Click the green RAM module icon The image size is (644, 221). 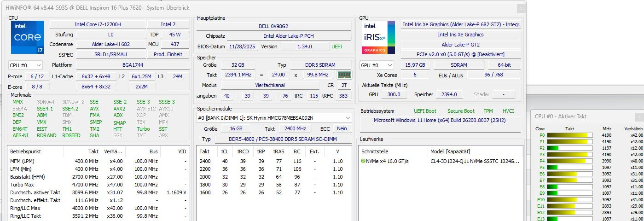(x=343, y=75)
